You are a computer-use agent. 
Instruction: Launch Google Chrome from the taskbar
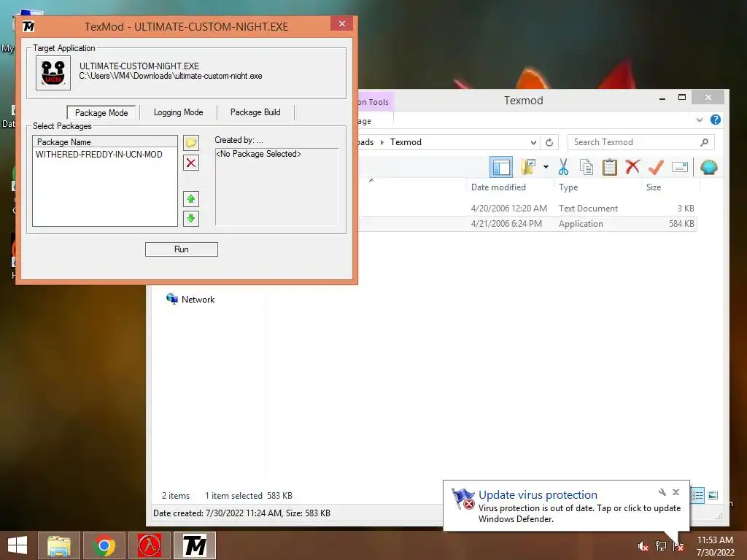pyautogui.click(x=104, y=545)
